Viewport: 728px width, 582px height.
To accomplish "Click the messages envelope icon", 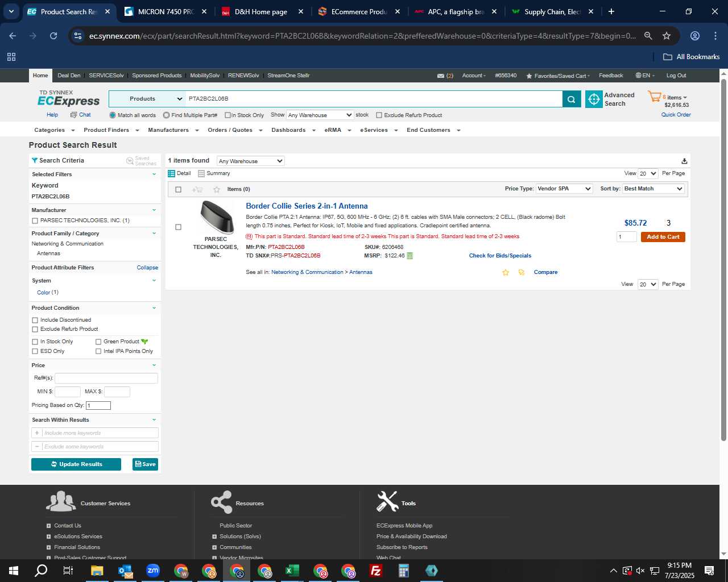I will [x=440, y=76].
